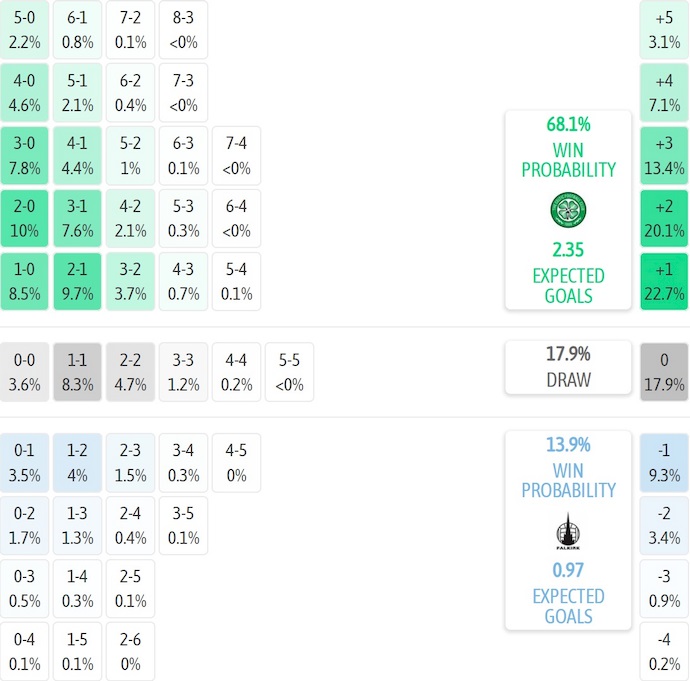The image size is (690, 681).
Task: Click the 17.9% DRAW summary box
Action: coord(568,367)
